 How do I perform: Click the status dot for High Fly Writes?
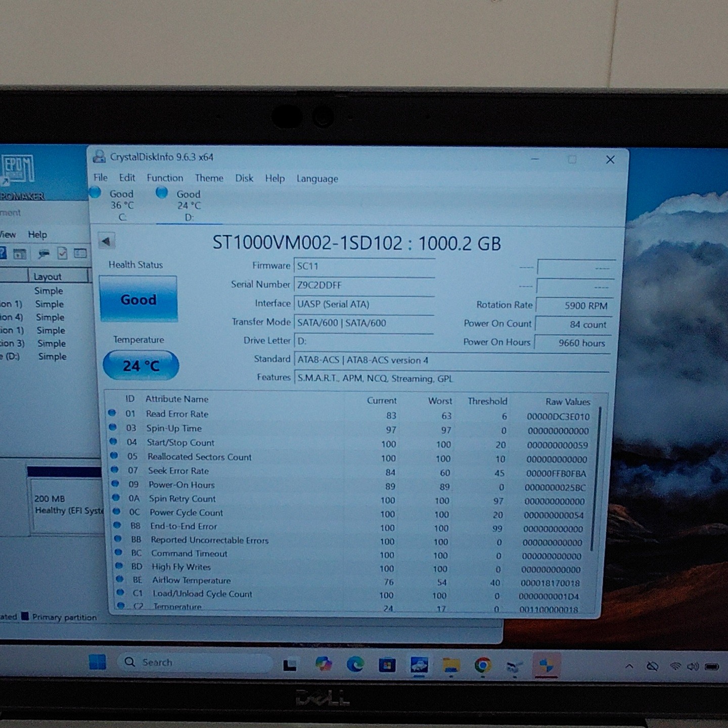point(119,566)
